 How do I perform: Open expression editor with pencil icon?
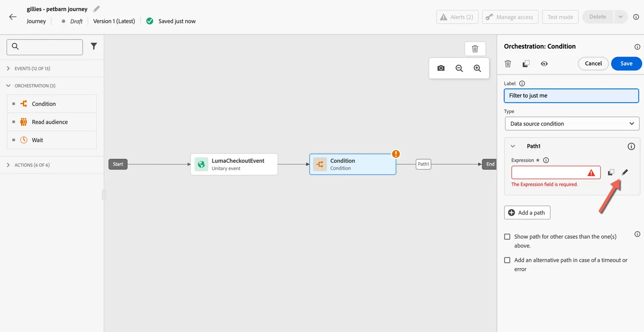[x=625, y=172]
